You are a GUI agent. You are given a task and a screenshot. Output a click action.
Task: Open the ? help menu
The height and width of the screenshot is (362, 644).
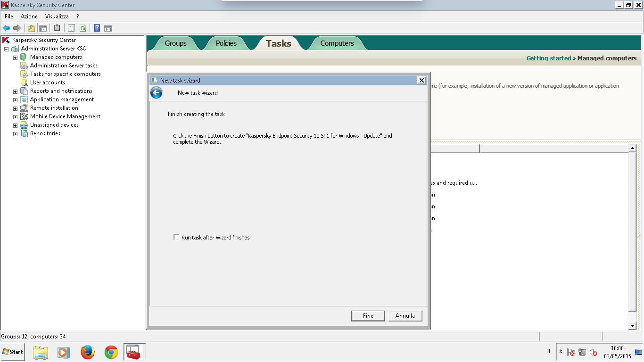[78, 16]
